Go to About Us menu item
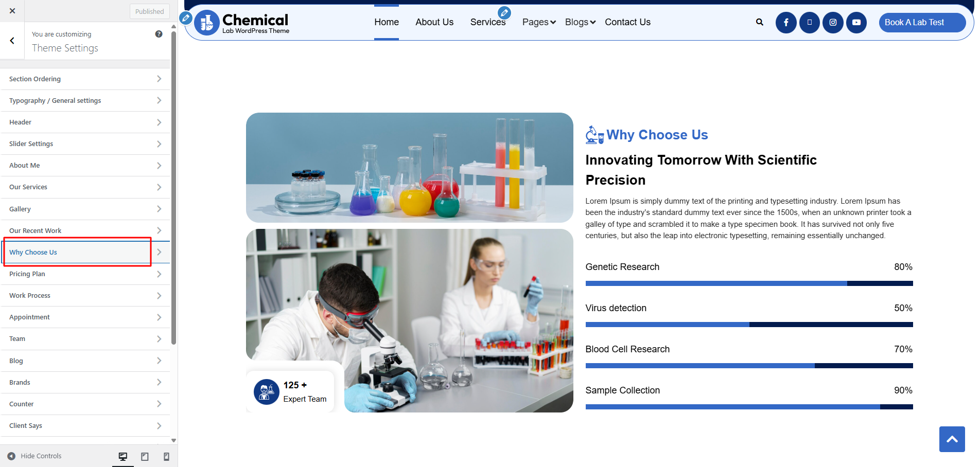 tap(434, 22)
